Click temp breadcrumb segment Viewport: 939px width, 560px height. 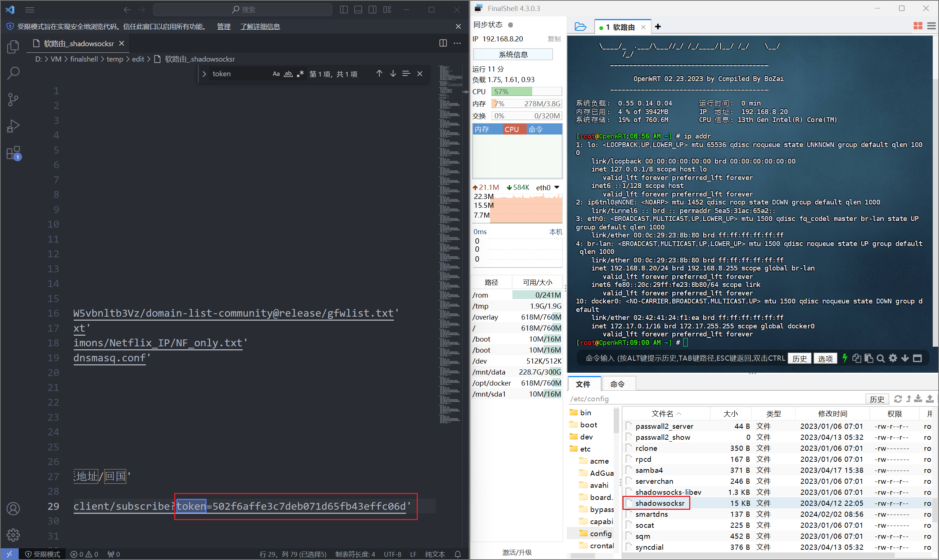115,59
